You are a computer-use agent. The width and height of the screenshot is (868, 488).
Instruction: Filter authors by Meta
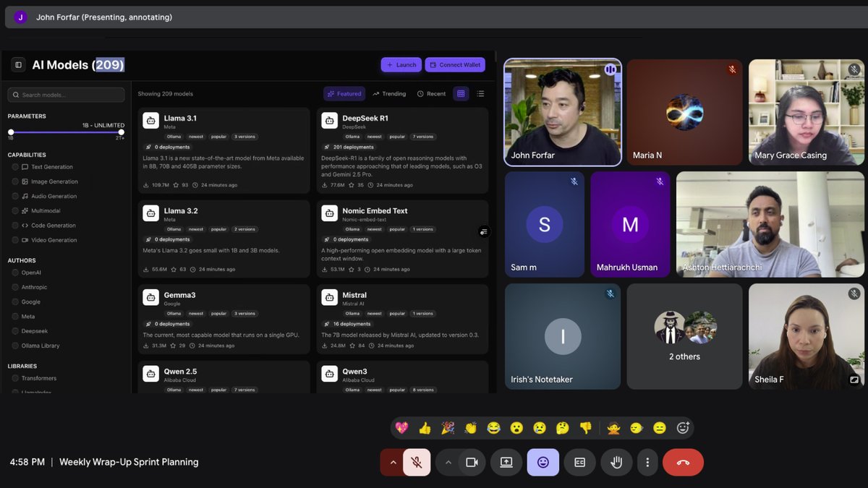15,317
